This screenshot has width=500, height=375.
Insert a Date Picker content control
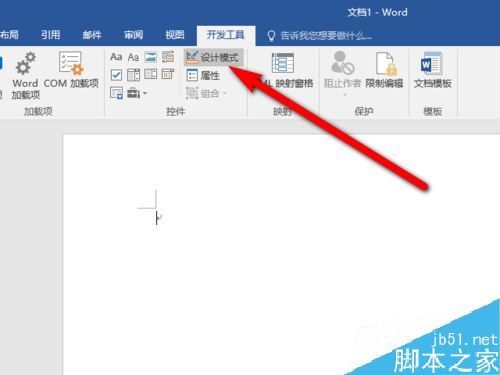(x=168, y=74)
